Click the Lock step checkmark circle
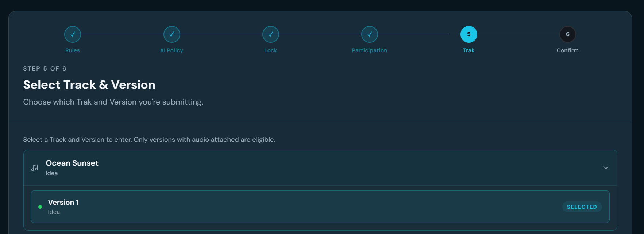The height and width of the screenshot is (234, 644). [x=271, y=34]
